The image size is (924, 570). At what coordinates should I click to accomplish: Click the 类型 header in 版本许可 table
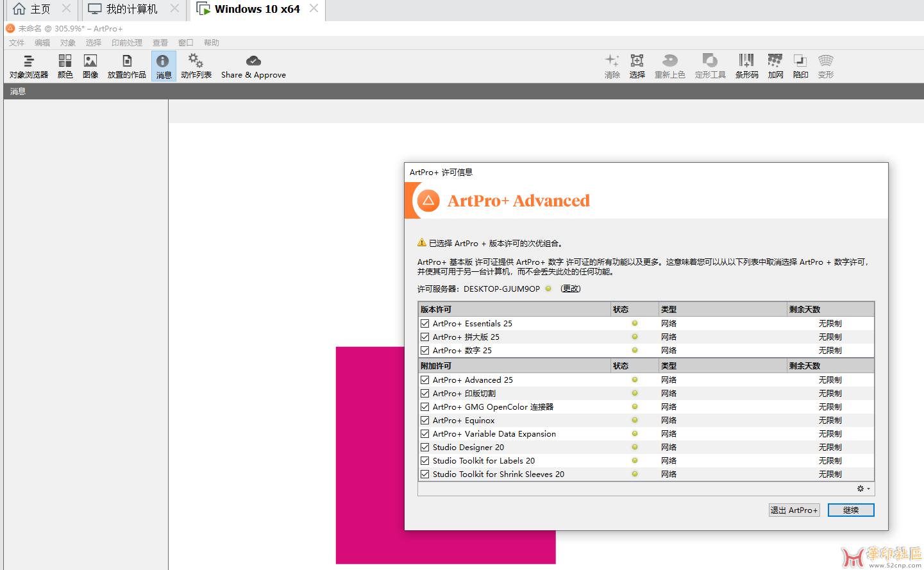pos(723,309)
